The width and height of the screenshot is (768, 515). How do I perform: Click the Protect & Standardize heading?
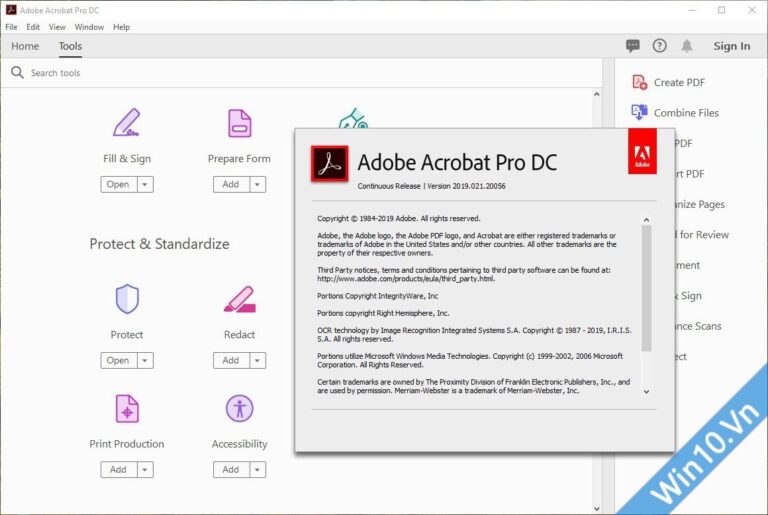[x=159, y=244]
